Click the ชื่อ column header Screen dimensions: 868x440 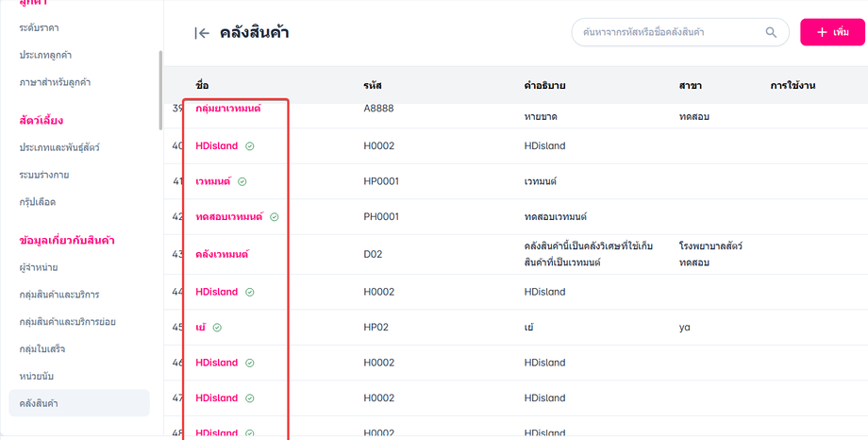tap(203, 86)
